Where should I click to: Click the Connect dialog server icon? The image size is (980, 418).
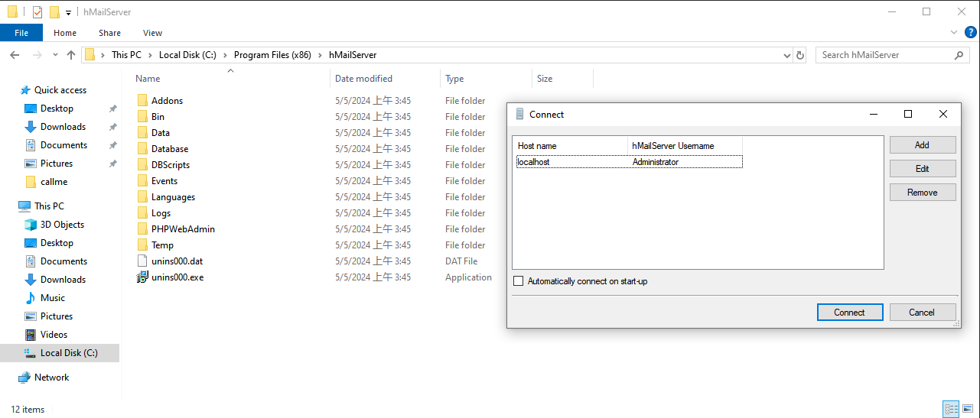(519, 114)
